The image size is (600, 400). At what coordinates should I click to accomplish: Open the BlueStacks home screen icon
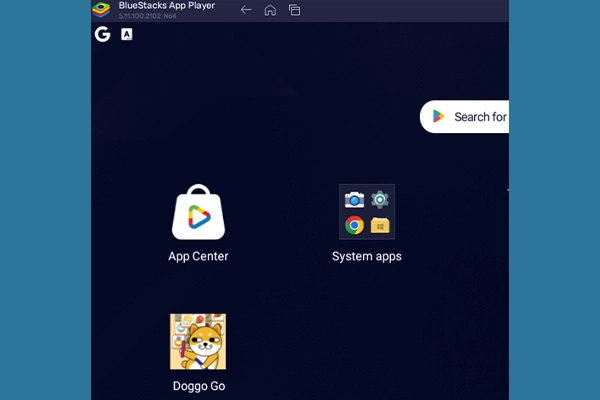click(270, 10)
